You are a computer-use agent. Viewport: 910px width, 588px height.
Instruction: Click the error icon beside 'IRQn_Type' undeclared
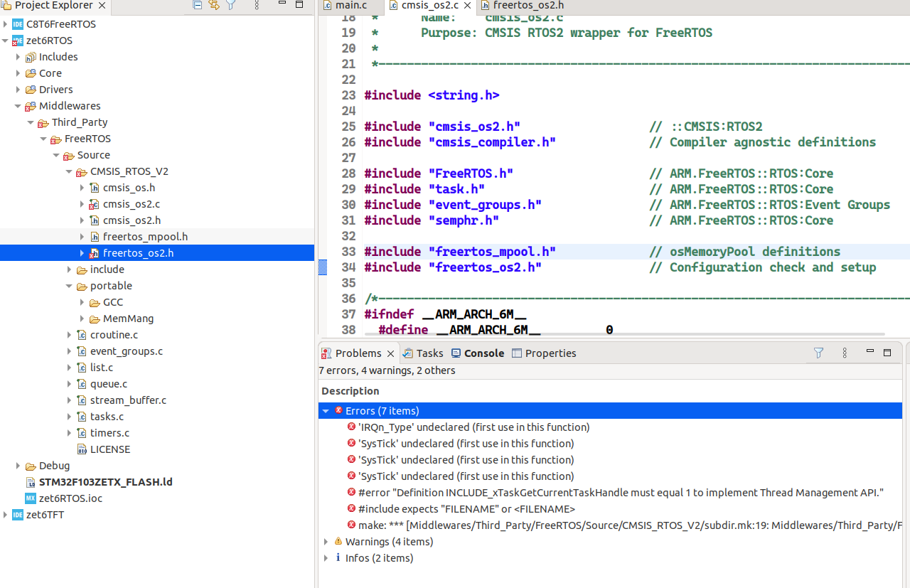click(351, 427)
